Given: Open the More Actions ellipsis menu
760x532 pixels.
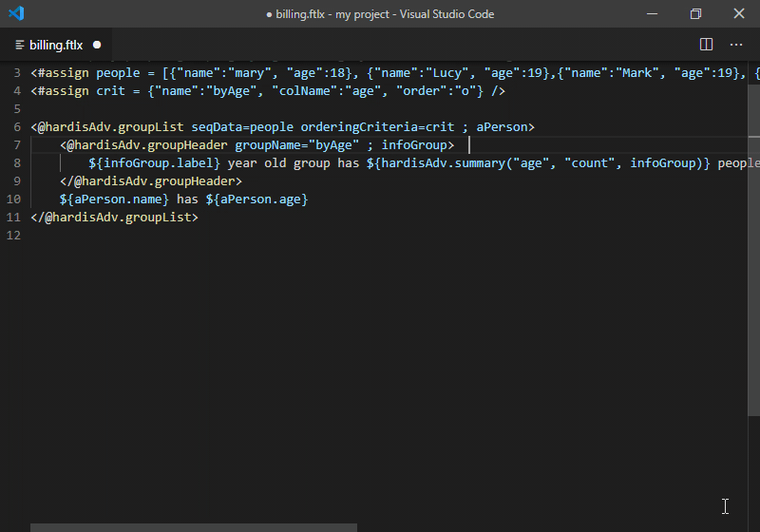Looking at the screenshot, I should coord(735,45).
